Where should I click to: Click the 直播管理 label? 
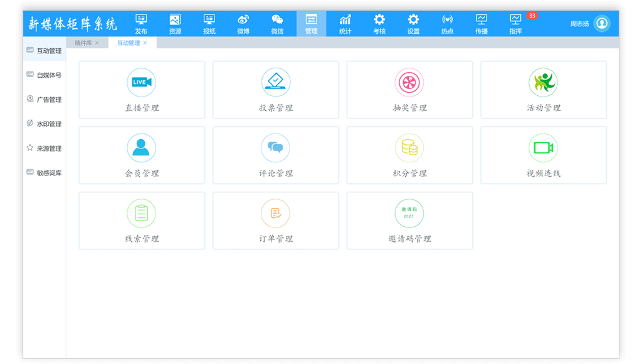coord(142,108)
